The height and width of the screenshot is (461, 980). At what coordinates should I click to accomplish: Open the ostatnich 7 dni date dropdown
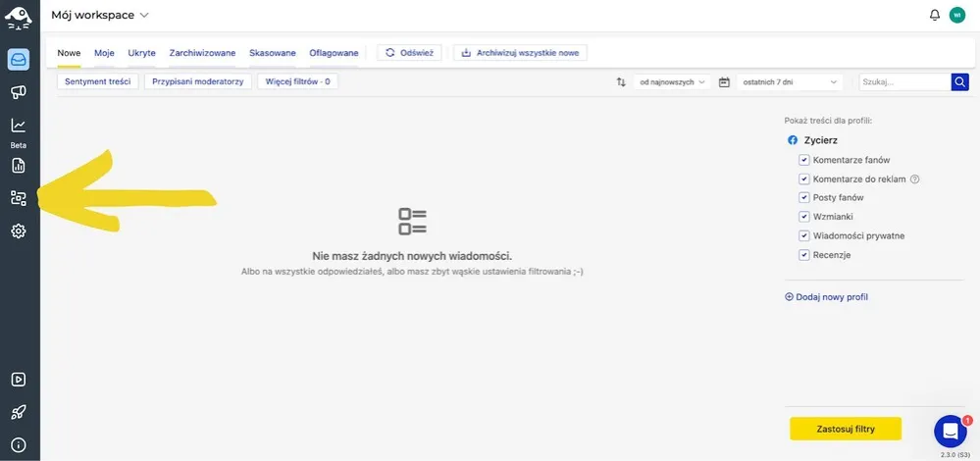(x=790, y=81)
